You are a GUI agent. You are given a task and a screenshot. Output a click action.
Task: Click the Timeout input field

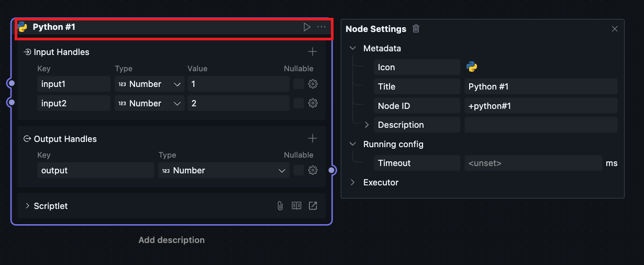[532, 163]
